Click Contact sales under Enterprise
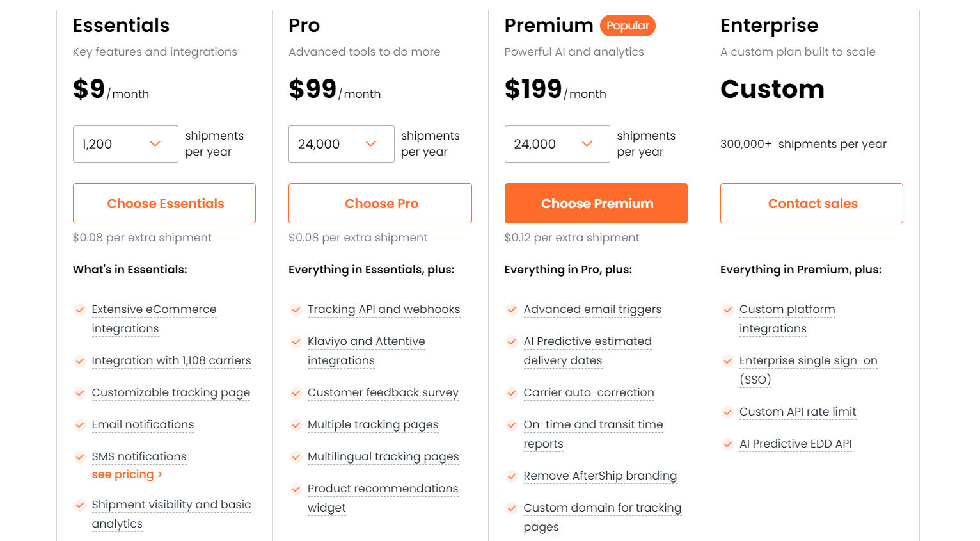This screenshot has height=541, width=980. pos(812,203)
